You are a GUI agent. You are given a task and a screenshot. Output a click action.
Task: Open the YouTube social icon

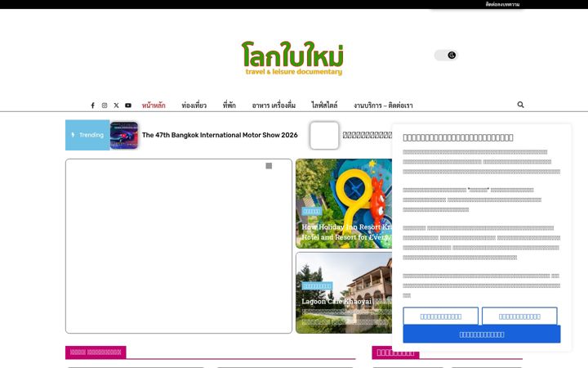coord(128,105)
